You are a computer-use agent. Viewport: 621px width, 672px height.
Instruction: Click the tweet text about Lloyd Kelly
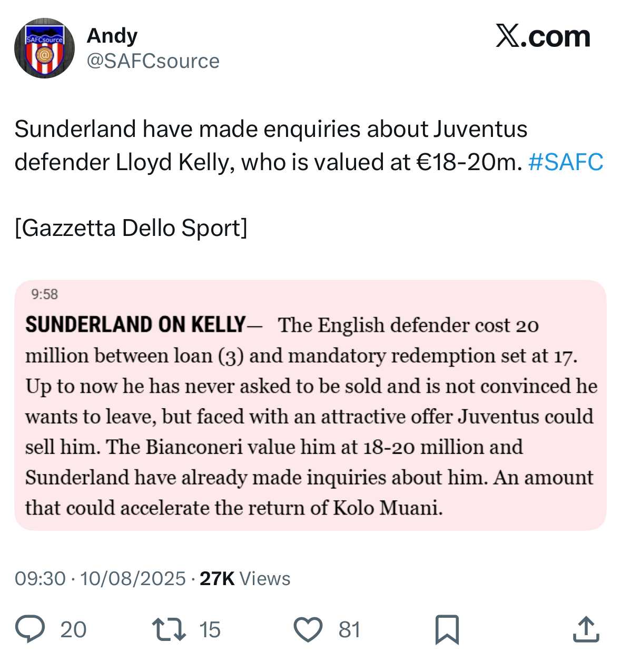point(271,146)
